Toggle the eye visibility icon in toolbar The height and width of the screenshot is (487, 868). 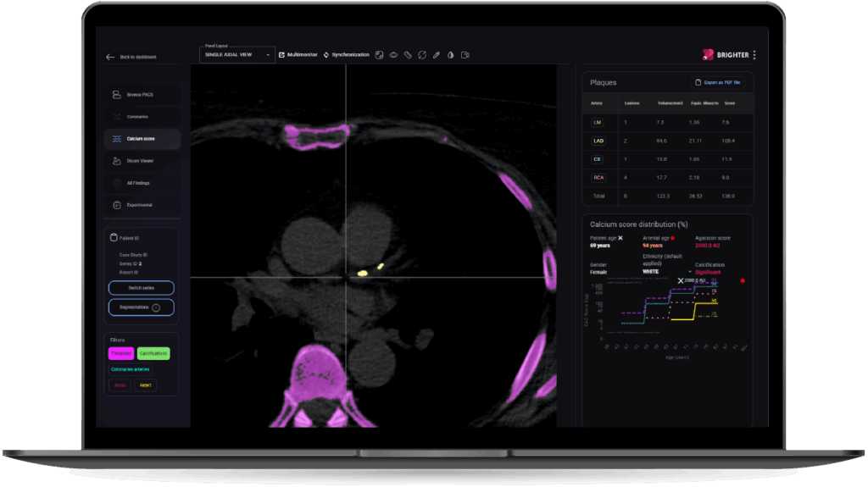393,55
